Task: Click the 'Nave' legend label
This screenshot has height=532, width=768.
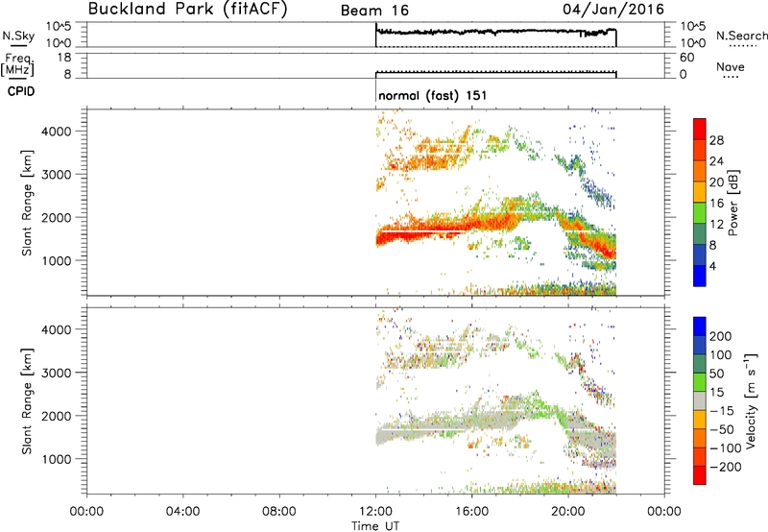Action: coord(731,66)
